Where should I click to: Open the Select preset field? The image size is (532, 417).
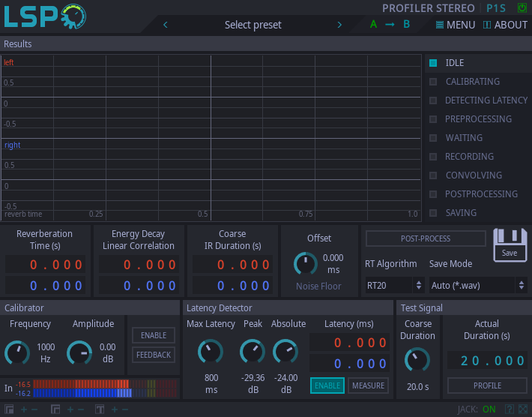(x=253, y=25)
